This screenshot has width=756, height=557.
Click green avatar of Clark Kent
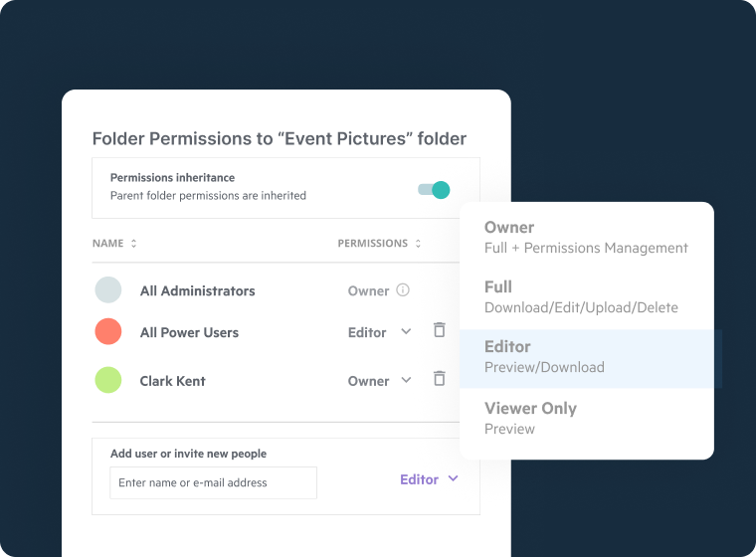pos(108,380)
